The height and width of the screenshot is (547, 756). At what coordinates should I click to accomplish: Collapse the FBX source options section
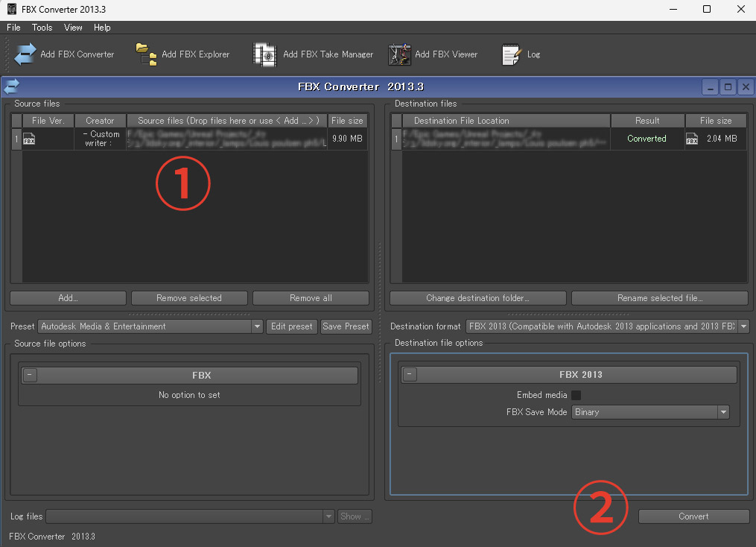pyautogui.click(x=29, y=376)
